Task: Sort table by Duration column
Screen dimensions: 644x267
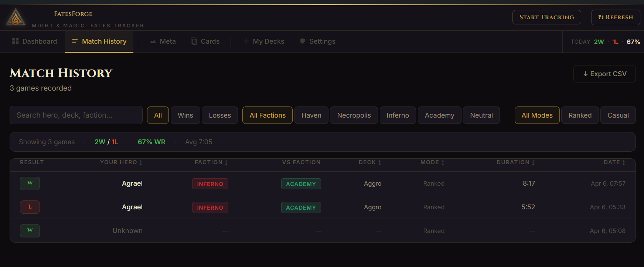Action: (x=516, y=162)
